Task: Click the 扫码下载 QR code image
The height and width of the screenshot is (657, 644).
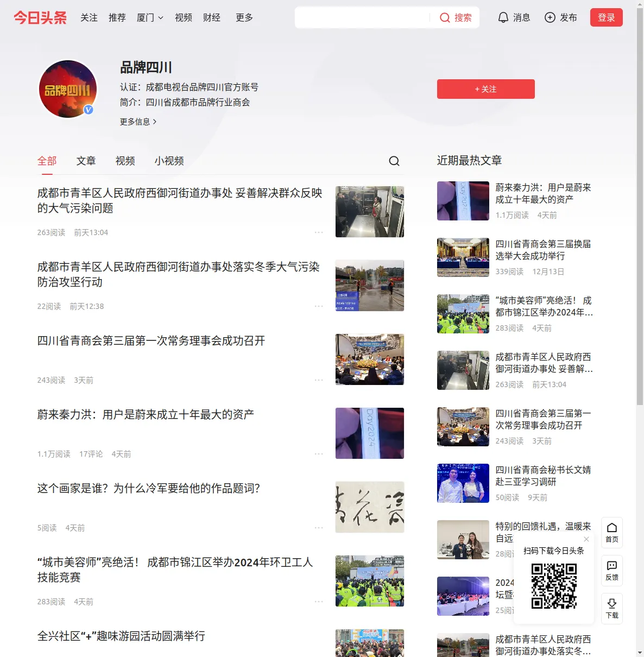Action: [x=554, y=586]
